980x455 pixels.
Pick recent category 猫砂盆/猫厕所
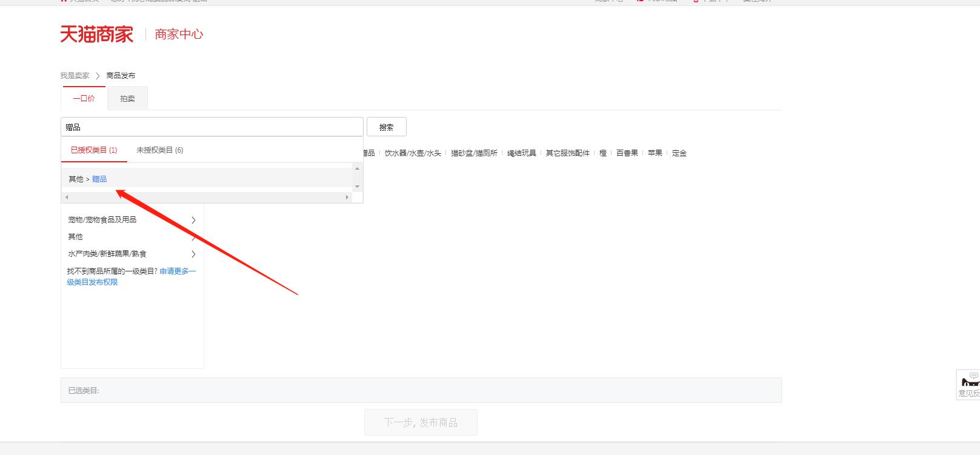click(x=474, y=153)
